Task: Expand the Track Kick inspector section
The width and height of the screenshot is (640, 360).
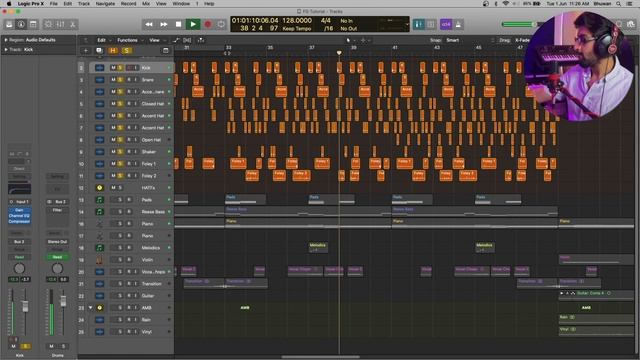Action: click(6, 49)
